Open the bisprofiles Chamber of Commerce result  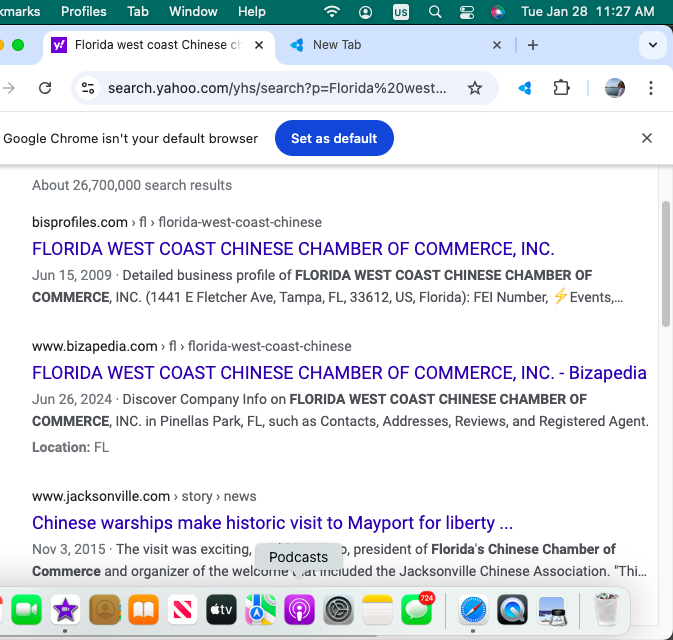coord(293,249)
